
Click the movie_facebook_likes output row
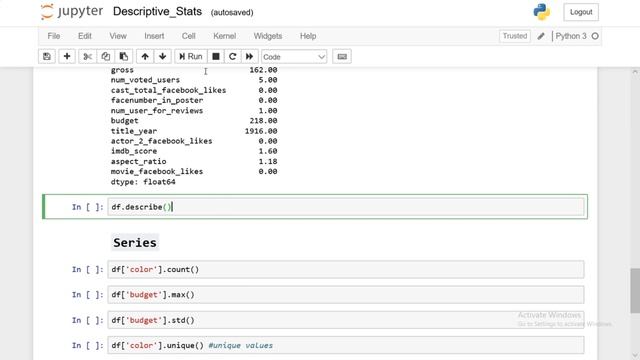click(x=194, y=171)
